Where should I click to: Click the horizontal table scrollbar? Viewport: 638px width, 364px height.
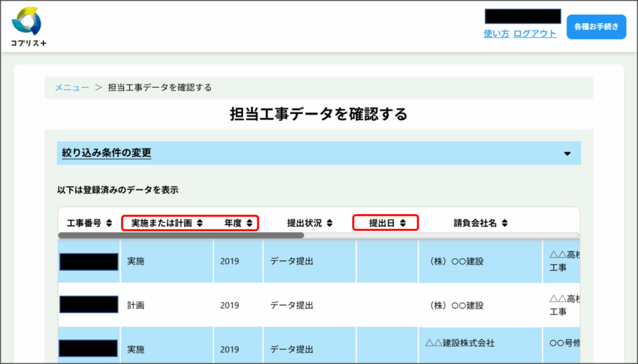tap(181, 235)
